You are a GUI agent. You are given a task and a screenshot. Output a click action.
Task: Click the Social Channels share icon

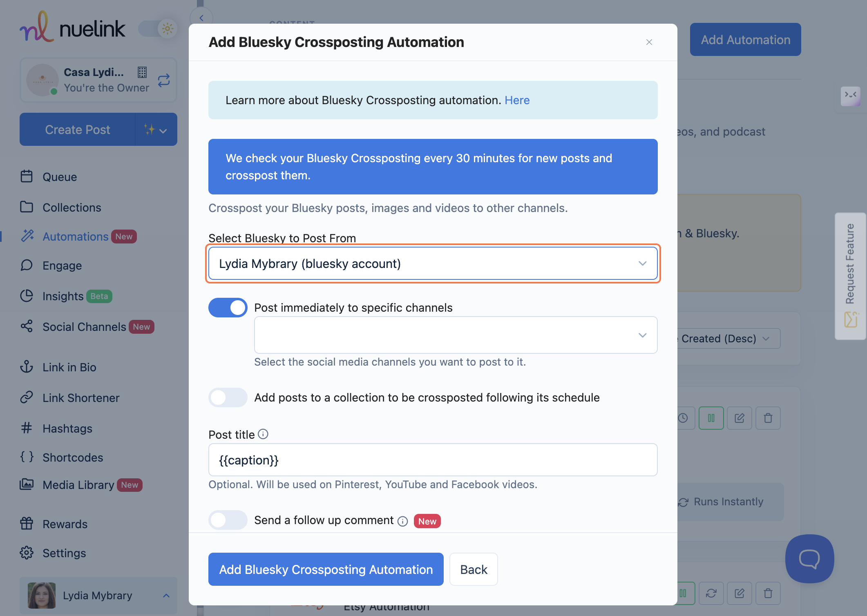coord(27,326)
